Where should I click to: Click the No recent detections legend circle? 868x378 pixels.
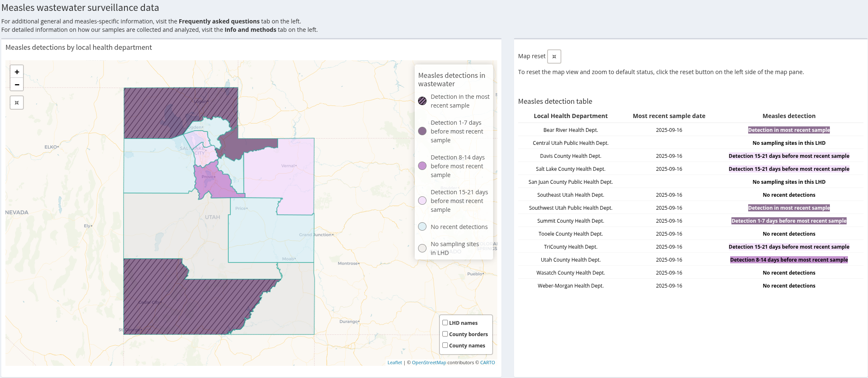pos(422,226)
